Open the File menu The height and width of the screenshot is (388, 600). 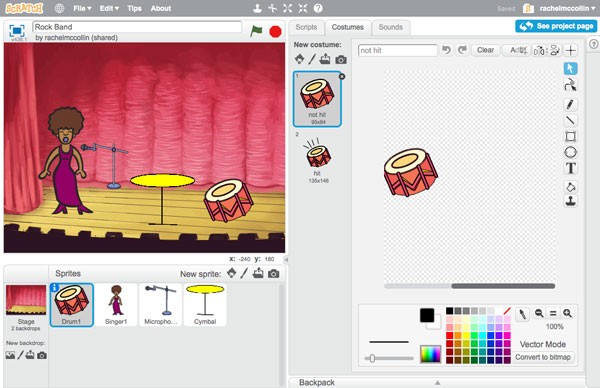[82, 8]
